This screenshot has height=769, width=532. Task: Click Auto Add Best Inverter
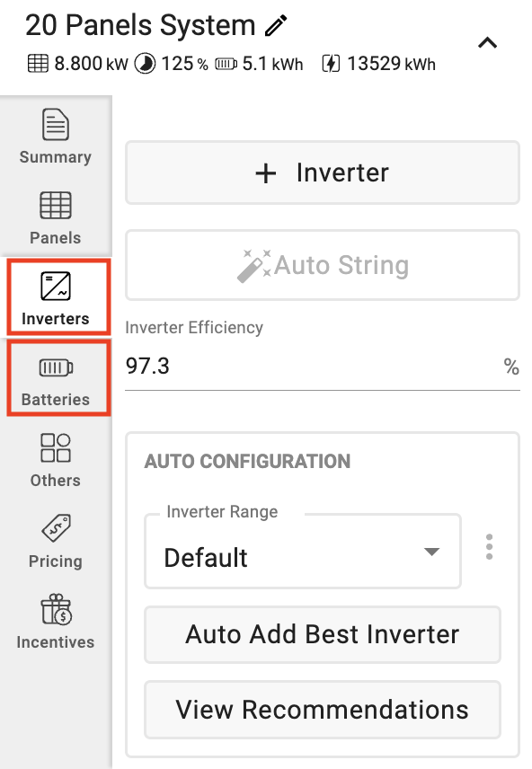[323, 634]
